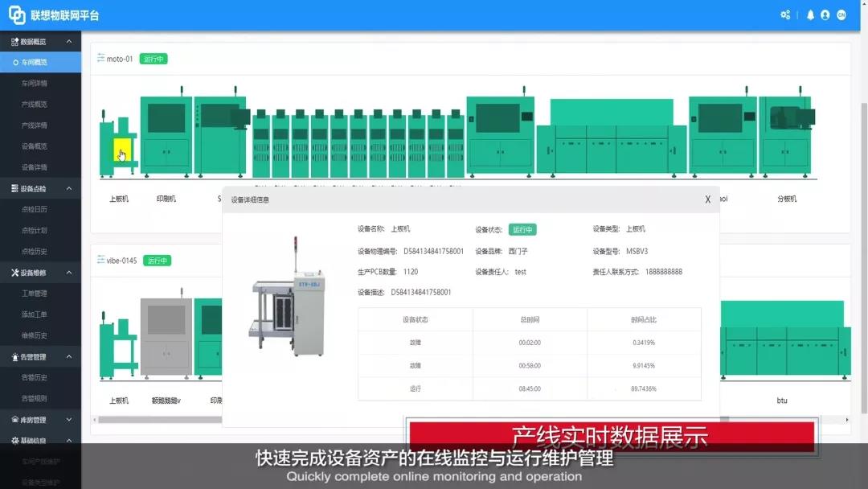Open the 车间概览 menu item
868x489 pixels.
(x=40, y=62)
